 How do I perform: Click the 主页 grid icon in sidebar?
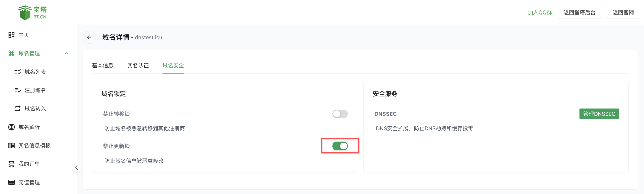pos(11,35)
